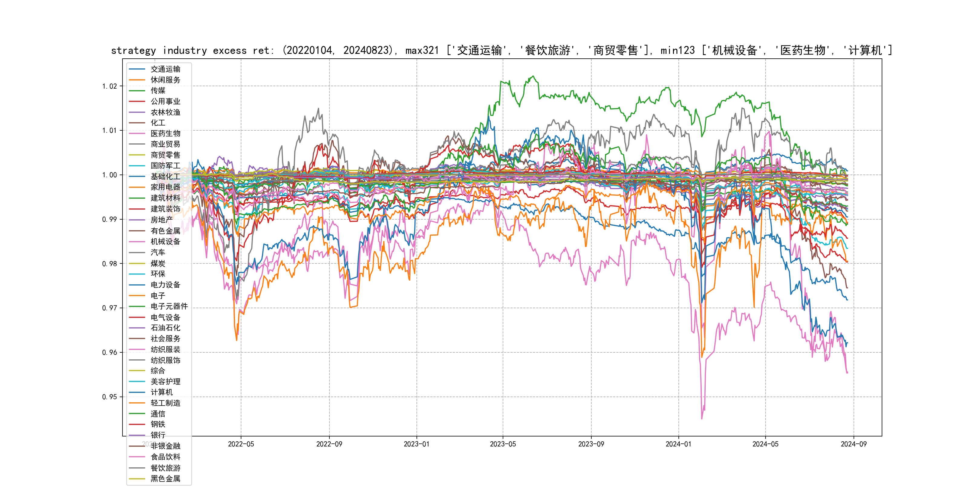Click the 1.02 y-axis tick label
This screenshot has height=490, width=980.
(x=109, y=87)
